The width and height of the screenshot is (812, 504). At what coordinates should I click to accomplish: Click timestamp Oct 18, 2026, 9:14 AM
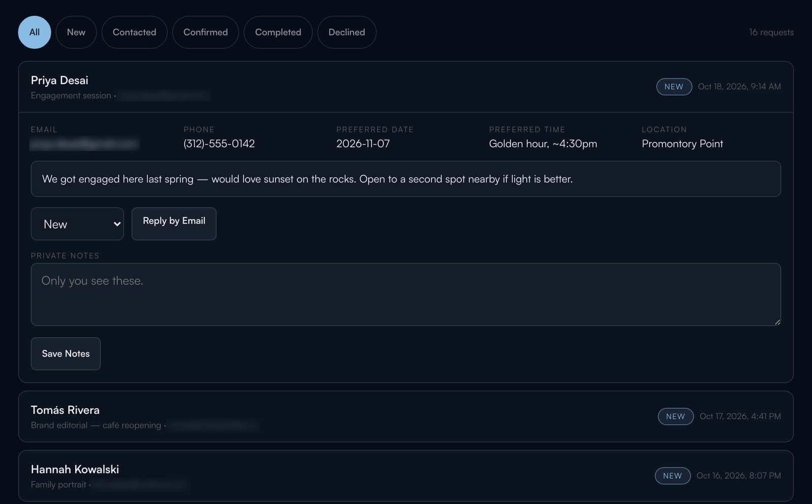click(x=739, y=87)
